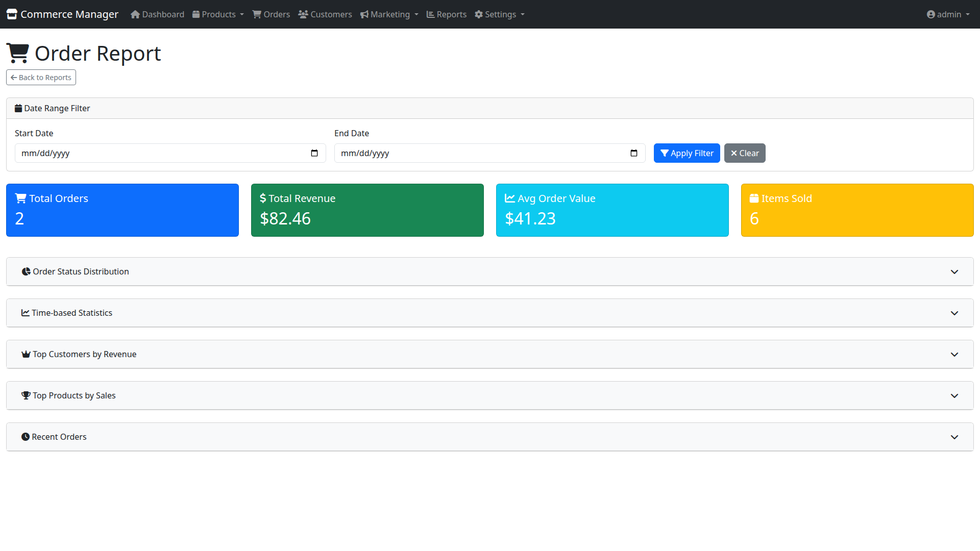The image size is (980, 551).
Task: Select the Reports menu item
Action: click(446, 14)
